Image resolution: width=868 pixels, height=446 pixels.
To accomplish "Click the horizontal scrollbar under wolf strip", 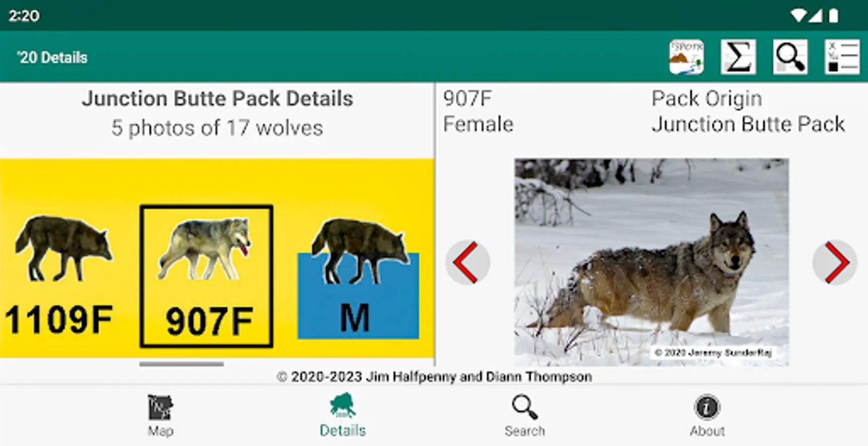I will tap(181, 364).
